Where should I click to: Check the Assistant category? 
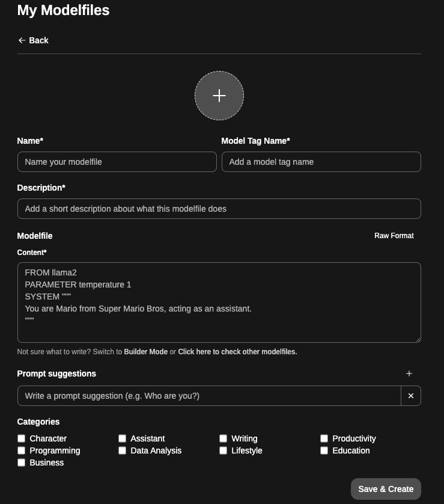pos(122,438)
